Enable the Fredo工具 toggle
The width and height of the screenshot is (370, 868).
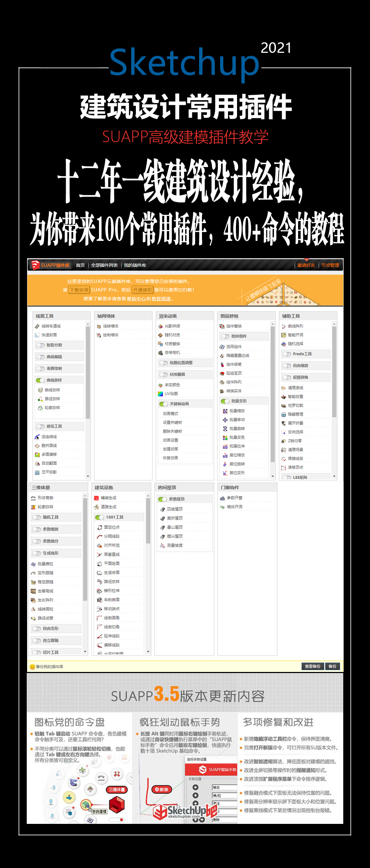coord(287,354)
